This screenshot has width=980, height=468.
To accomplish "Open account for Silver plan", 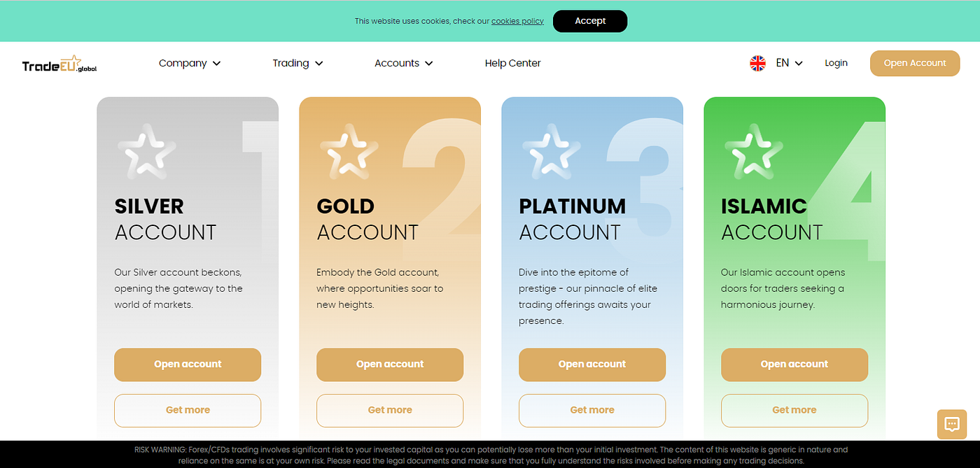I will [188, 364].
